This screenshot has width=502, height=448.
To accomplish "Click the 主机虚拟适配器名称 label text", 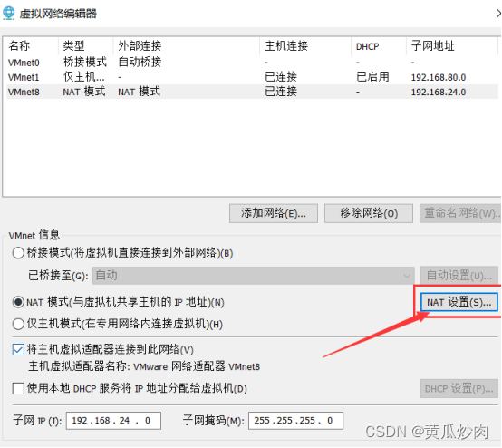I will tap(144, 366).
